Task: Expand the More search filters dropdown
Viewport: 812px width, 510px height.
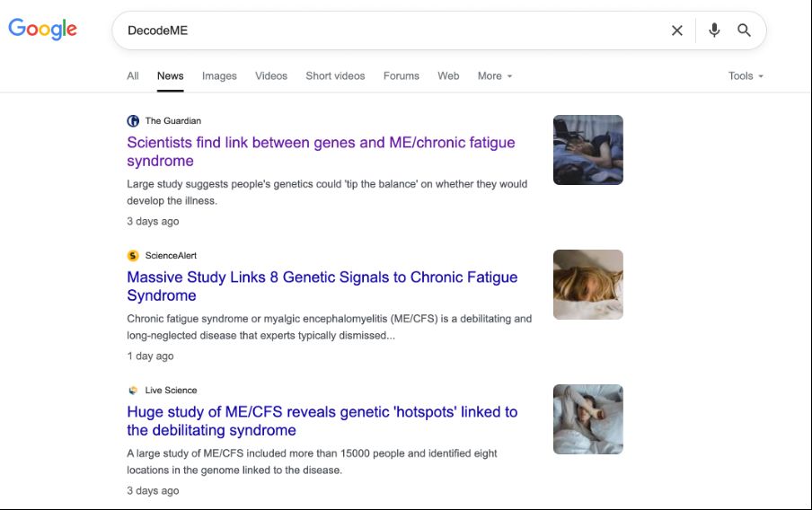Action: coord(495,76)
